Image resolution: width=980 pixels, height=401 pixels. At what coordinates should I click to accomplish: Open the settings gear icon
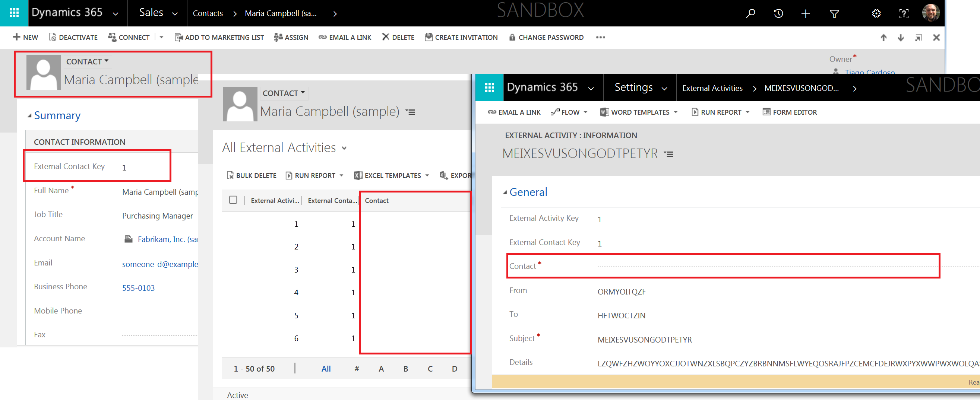(876, 14)
